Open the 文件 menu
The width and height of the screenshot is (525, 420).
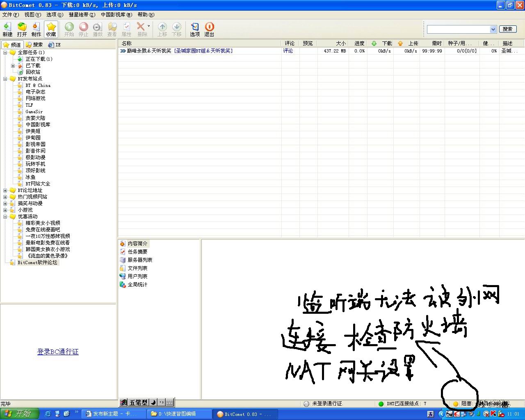11,15
